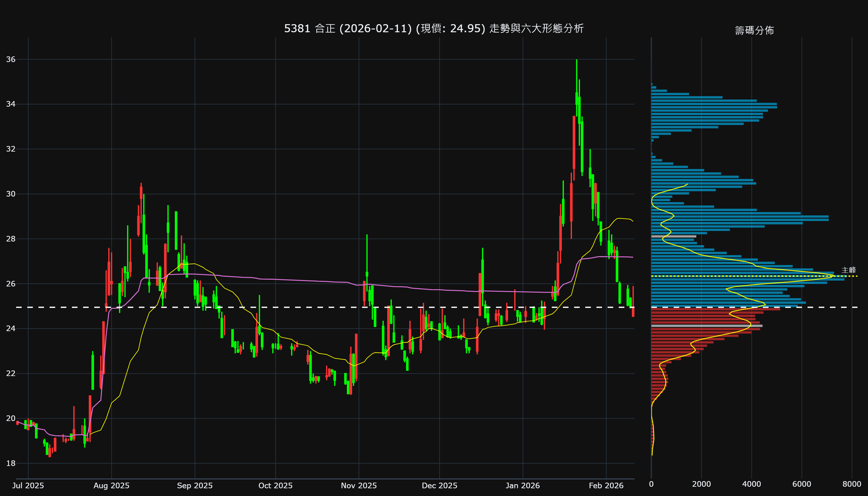Click the 8000 volume axis label
Viewport: 868px width, 496px height.
click(852, 484)
